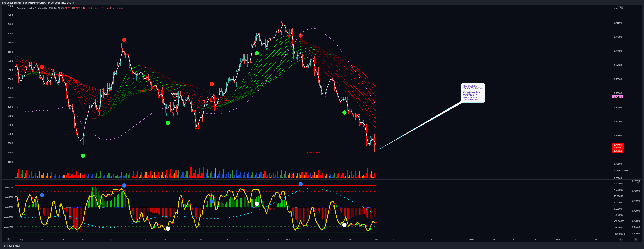Click the 0.73000 main price scale value
The height and width of the screenshot is (249, 644).
coord(618,93)
